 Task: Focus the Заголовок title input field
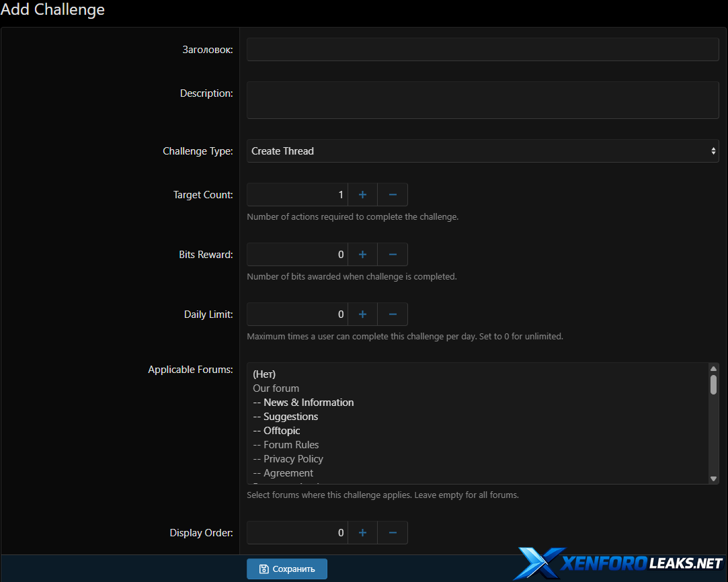click(x=482, y=50)
